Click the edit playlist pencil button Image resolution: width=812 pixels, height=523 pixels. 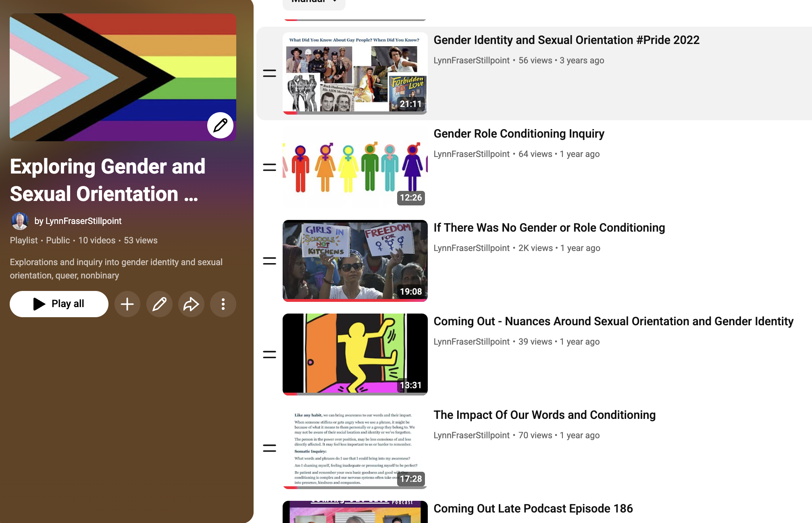click(x=159, y=304)
